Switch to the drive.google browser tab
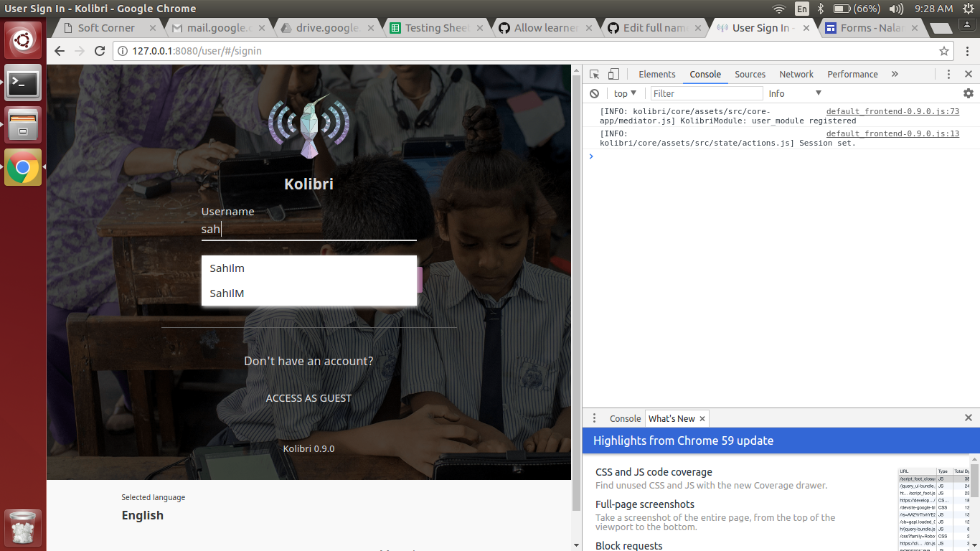980x551 pixels. tap(328, 28)
